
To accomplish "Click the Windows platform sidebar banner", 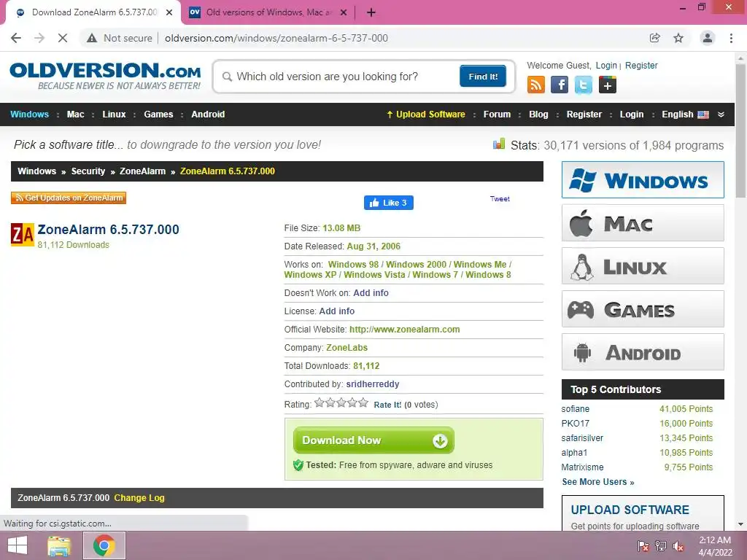I will [643, 179].
